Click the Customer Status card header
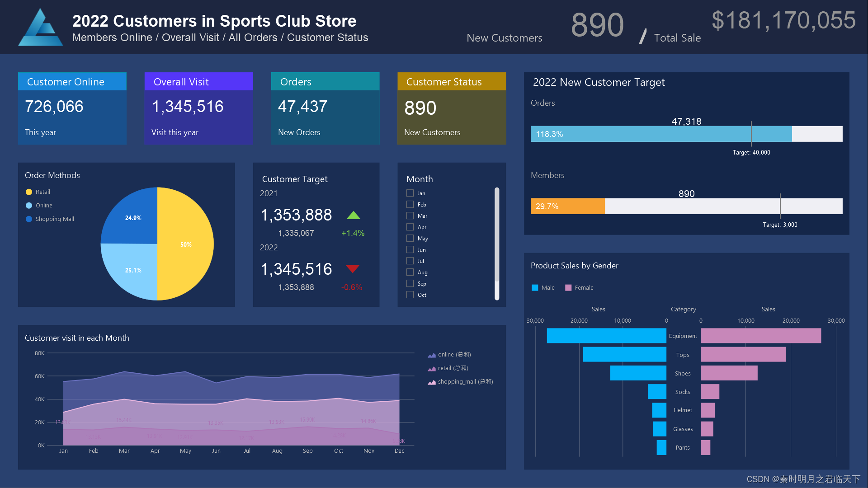Viewport: 868px width, 488px height. tap(451, 82)
